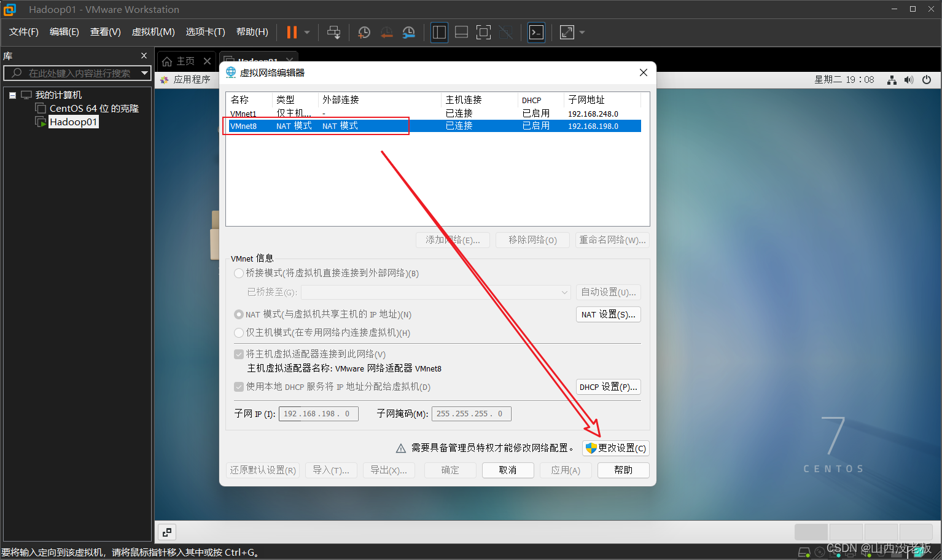
Task: Open the 文件(F) menu
Action: pos(24,32)
